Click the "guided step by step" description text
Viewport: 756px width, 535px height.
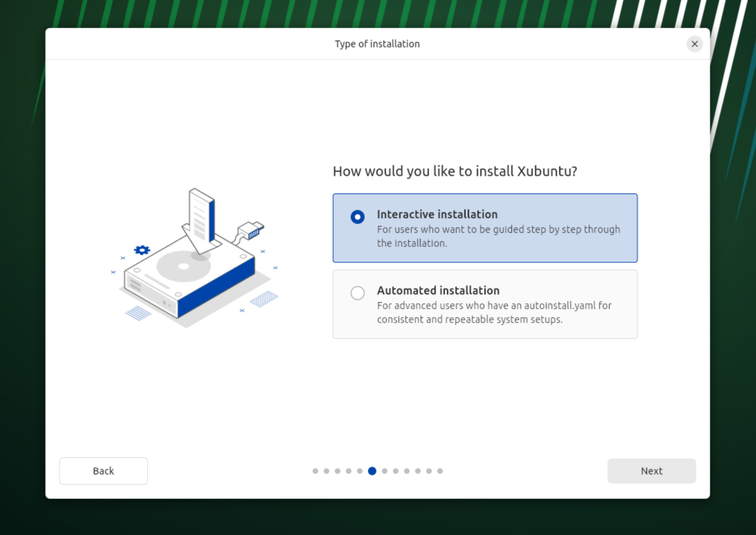coord(498,236)
